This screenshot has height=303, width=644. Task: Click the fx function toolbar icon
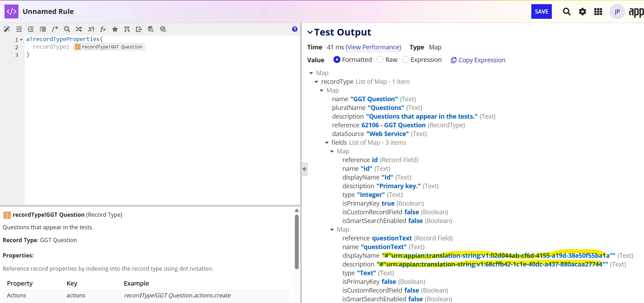(103, 29)
